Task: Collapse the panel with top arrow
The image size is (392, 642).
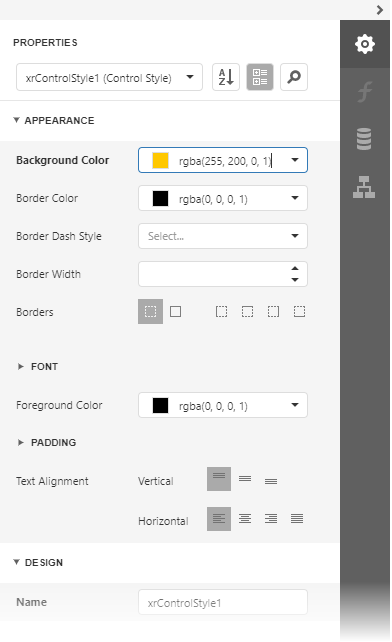Action: point(380,10)
